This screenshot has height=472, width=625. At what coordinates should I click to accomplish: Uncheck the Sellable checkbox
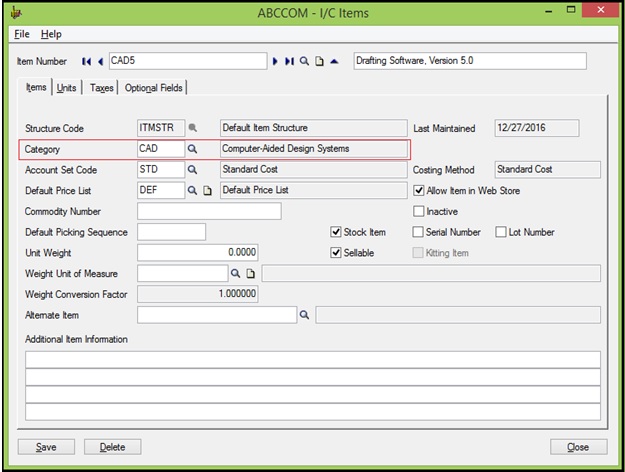(336, 253)
